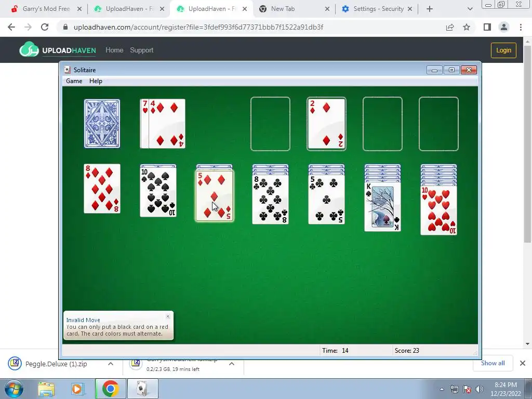Click the uploadhaven.com address bar
The width and height of the screenshot is (532, 399).
(198, 27)
